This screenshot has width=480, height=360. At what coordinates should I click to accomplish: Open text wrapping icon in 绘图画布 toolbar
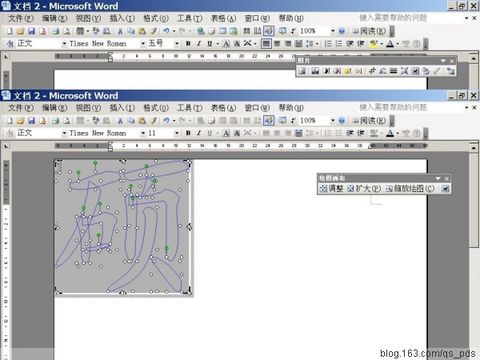(445, 189)
